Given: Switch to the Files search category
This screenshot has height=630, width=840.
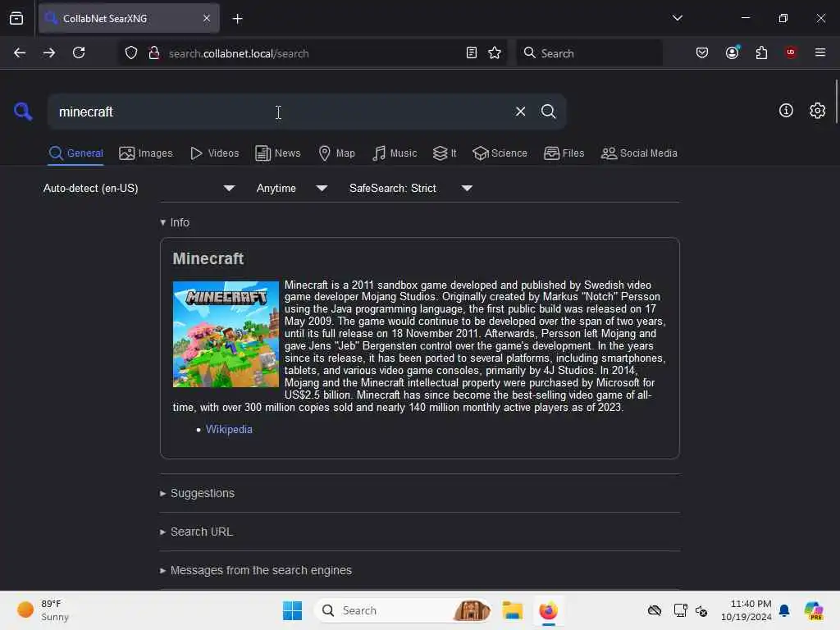Looking at the screenshot, I should [x=564, y=153].
